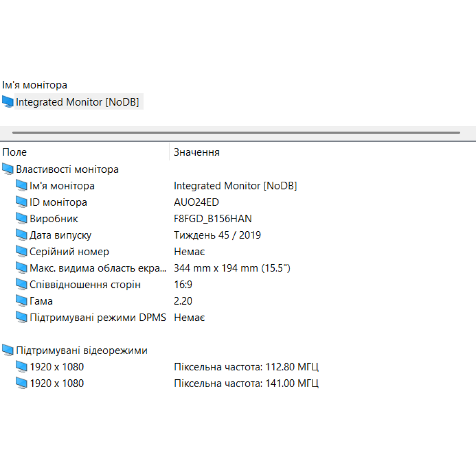This screenshot has height=476, width=476.
Task: Select the Поле column header
Action: pyautogui.click(x=13, y=152)
